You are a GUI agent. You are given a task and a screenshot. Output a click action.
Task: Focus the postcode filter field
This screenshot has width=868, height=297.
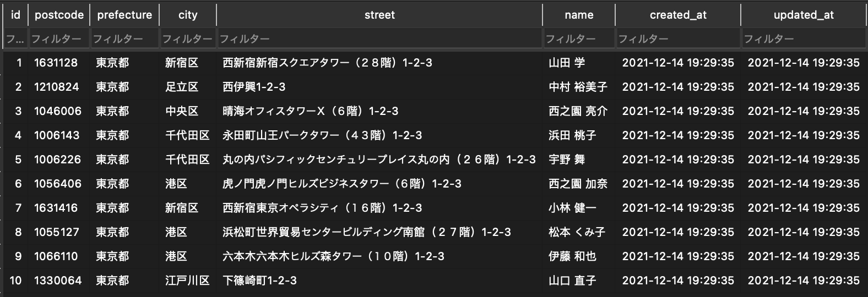59,39
